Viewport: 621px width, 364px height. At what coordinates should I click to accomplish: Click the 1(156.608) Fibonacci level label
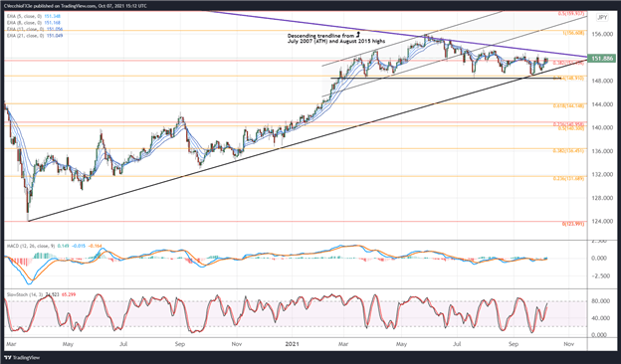click(x=572, y=34)
